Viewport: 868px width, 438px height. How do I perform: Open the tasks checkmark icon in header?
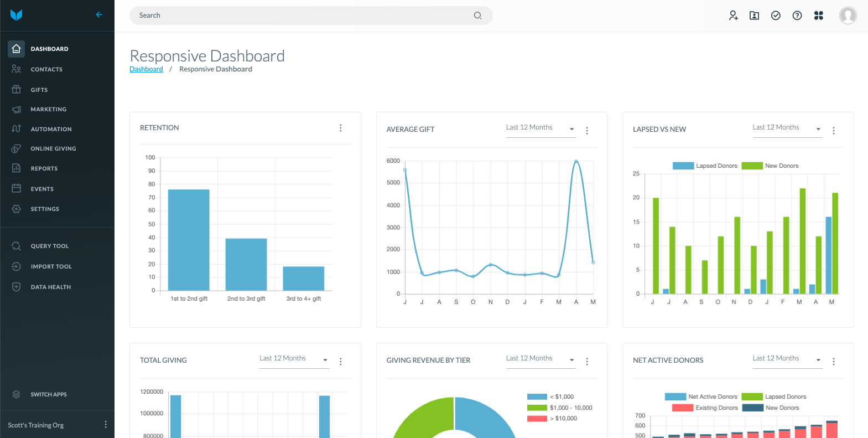click(x=776, y=16)
